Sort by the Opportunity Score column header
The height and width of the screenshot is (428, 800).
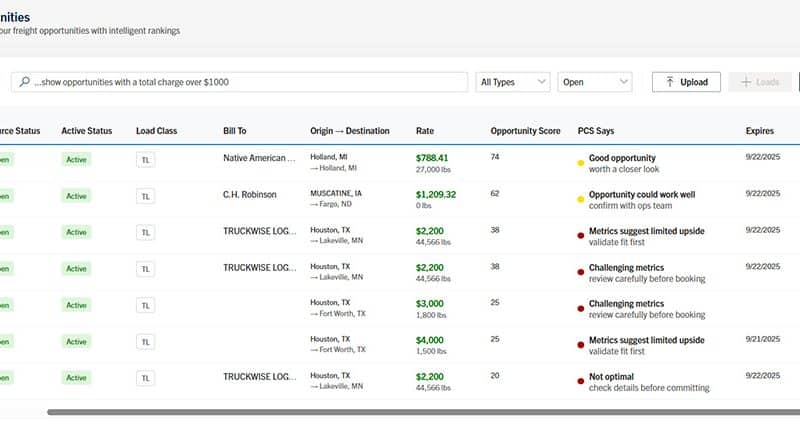pos(526,131)
